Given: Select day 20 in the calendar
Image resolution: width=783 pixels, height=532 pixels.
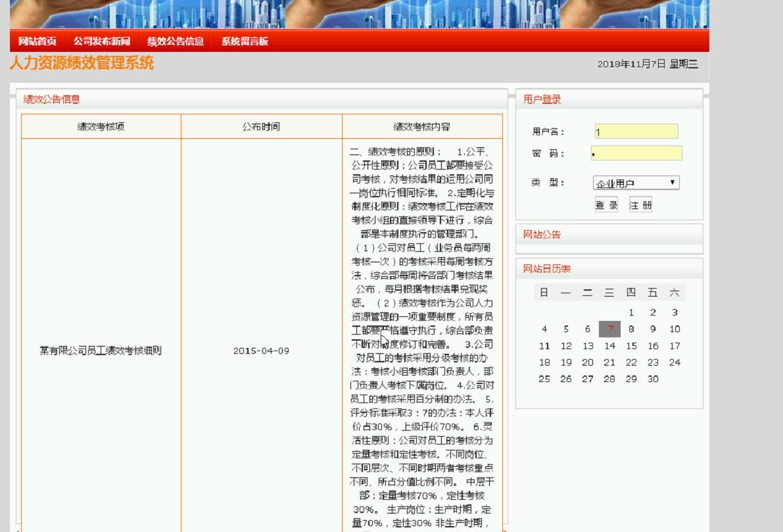Looking at the screenshot, I should 588,362.
